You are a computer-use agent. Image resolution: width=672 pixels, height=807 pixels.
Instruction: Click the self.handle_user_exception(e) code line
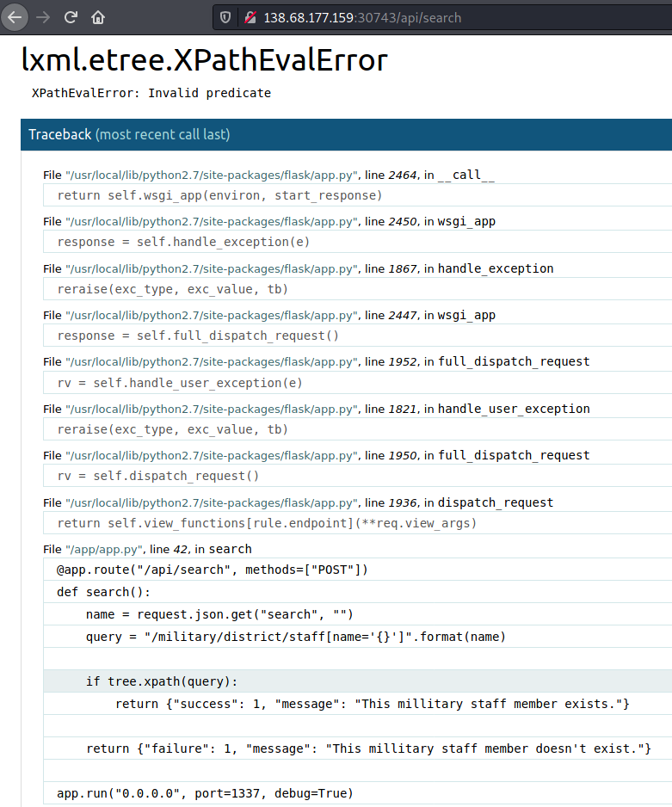tap(358, 384)
